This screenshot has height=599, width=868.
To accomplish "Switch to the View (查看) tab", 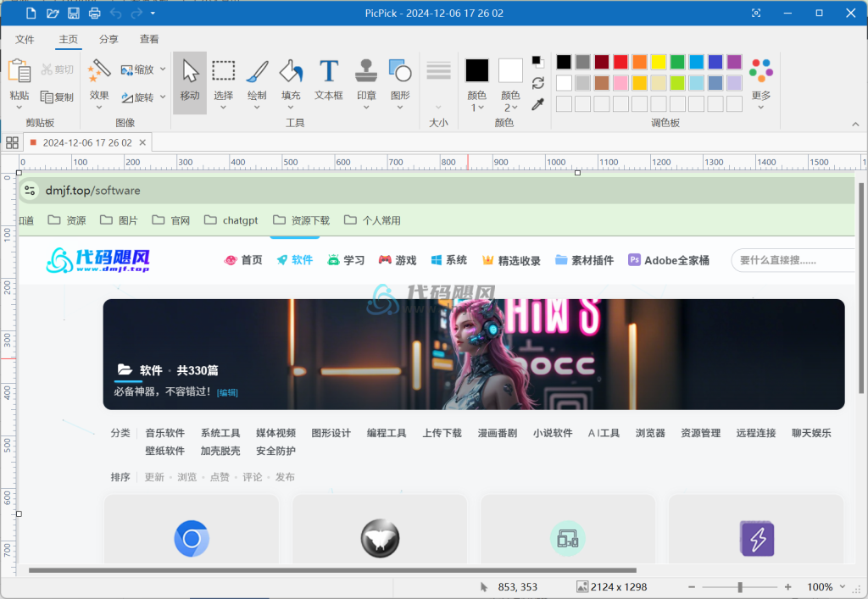I will point(149,39).
